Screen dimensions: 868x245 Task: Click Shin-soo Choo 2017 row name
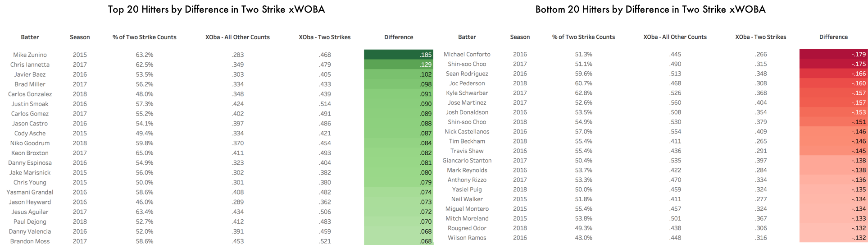click(467, 64)
